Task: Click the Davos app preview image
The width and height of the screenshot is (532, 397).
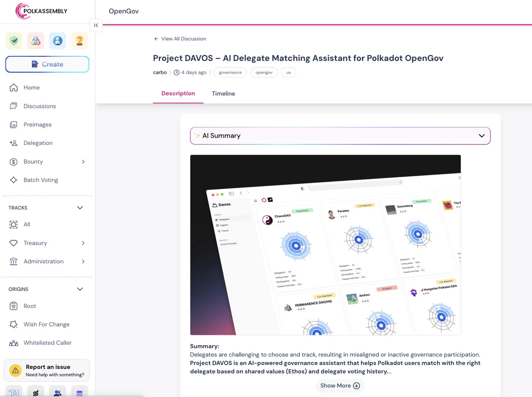Action: 325,245
